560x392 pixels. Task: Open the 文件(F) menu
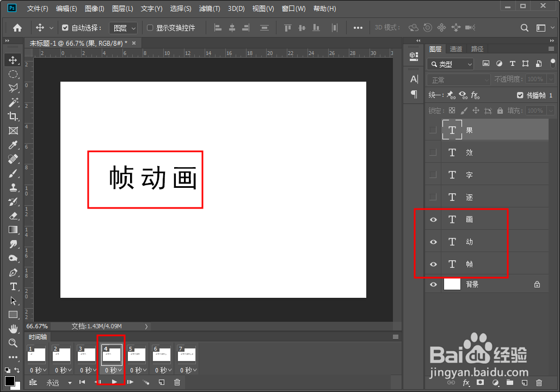coord(38,9)
